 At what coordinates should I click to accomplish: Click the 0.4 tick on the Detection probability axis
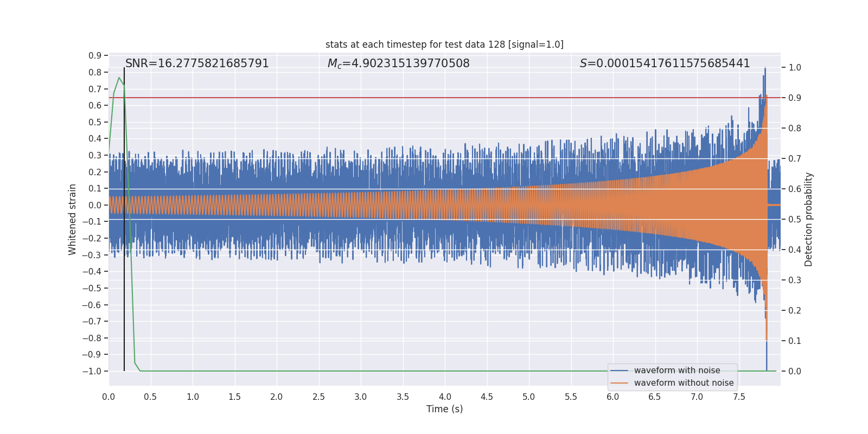pos(795,250)
